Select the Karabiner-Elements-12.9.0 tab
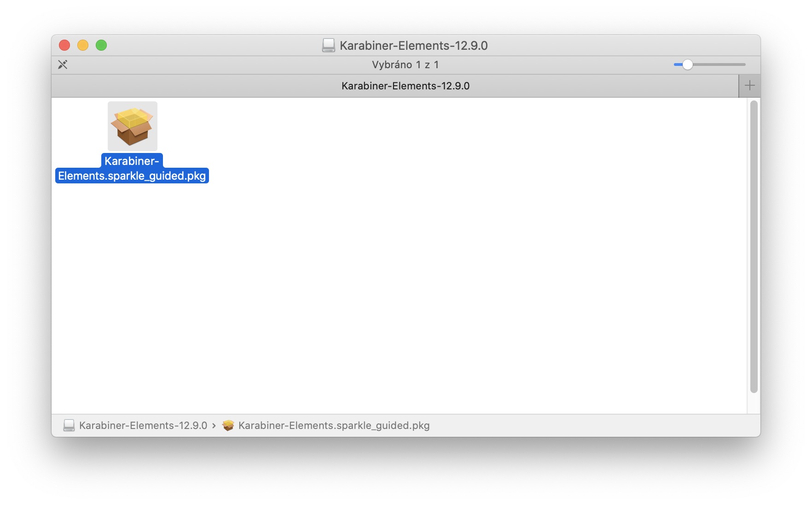Screen dimensions: 812x505 395,86
